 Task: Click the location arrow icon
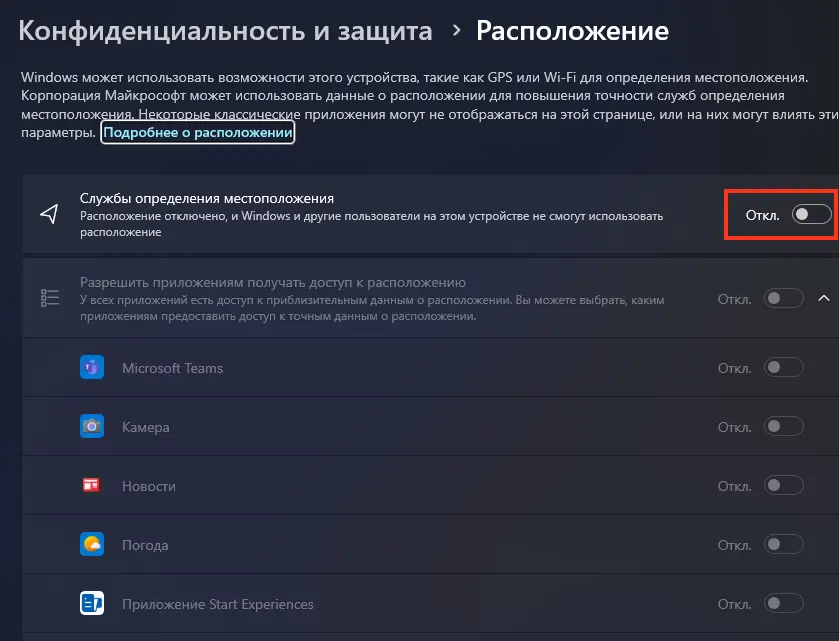click(49, 214)
